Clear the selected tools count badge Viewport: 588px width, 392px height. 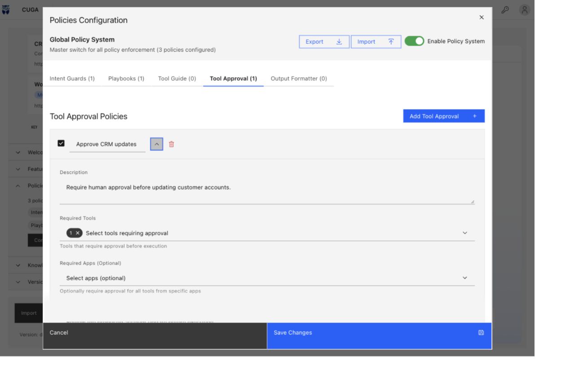pyautogui.click(x=78, y=233)
